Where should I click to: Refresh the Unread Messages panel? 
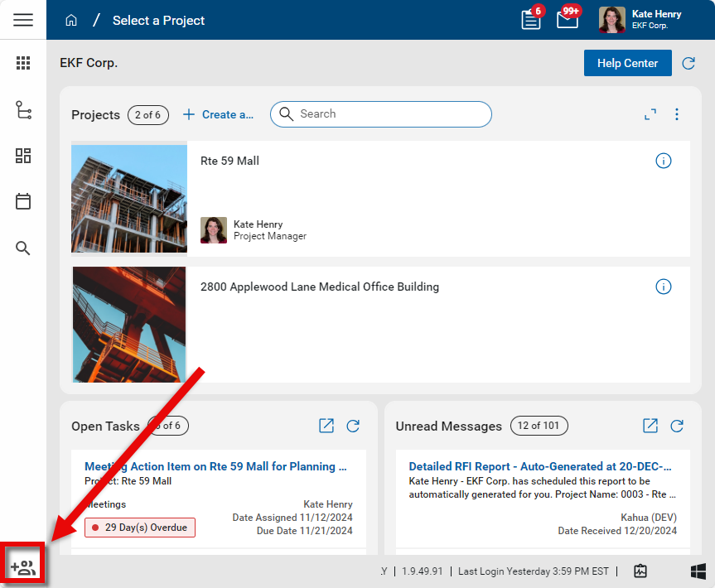click(677, 426)
